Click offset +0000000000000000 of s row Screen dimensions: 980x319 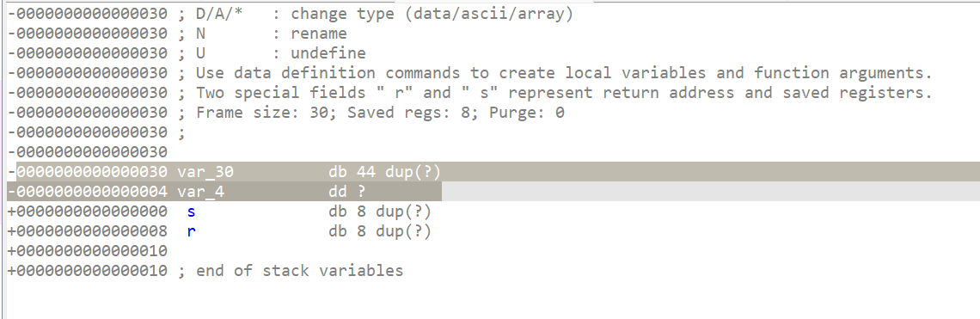pos(88,212)
